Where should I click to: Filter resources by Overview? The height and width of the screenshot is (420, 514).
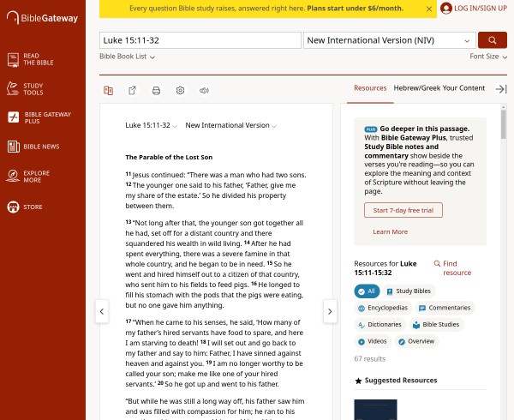(x=416, y=341)
